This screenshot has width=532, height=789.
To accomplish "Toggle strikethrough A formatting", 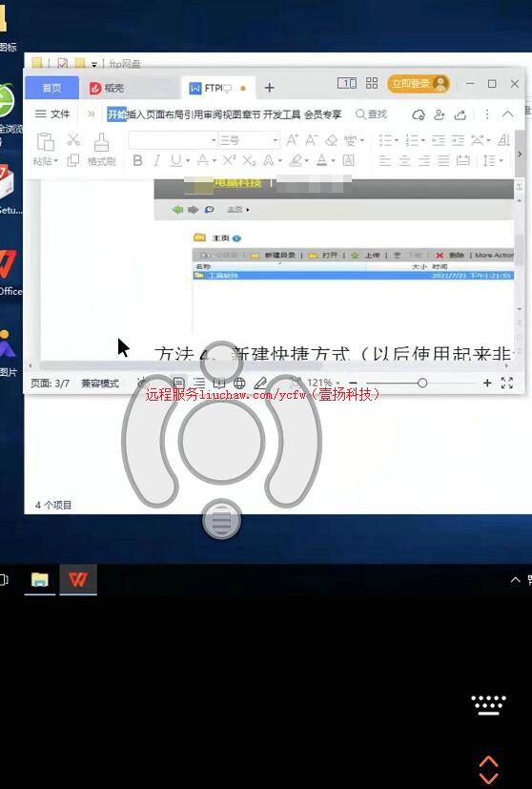I will coord(203,160).
